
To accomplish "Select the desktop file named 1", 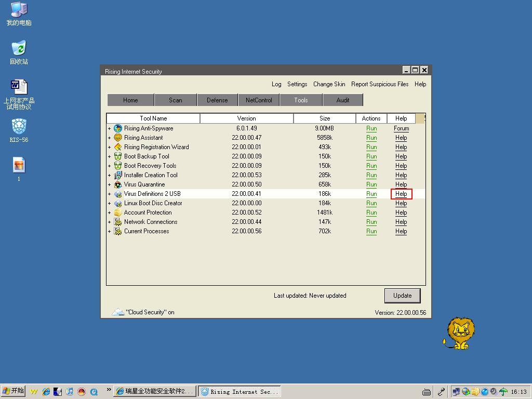I will (19, 169).
